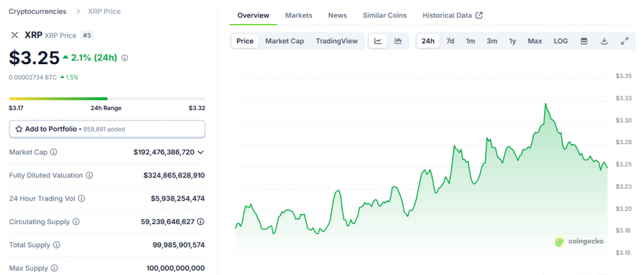Open the Overview tab
Screen dimensions: 644x275
click(253, 15)
